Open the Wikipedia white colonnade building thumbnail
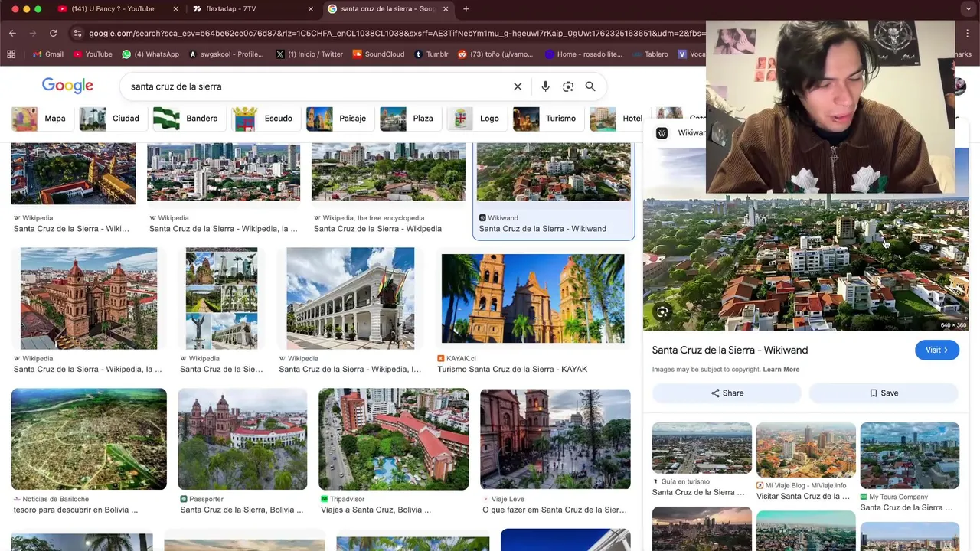This screenshot has width=980, height=551. tap(351, 298)
